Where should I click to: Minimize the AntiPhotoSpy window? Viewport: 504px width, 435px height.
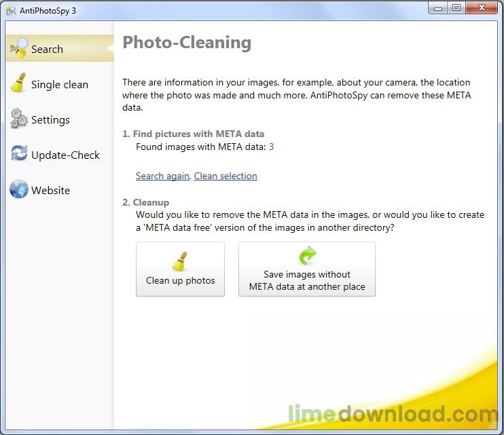tap(438, 8)
